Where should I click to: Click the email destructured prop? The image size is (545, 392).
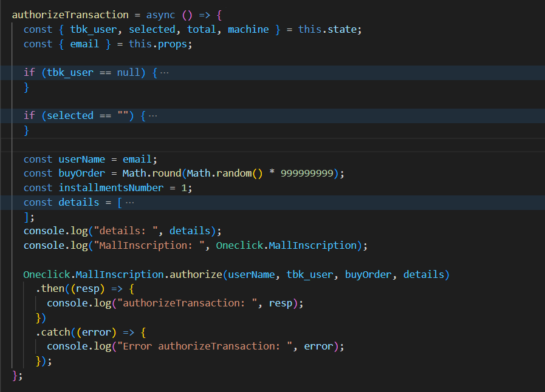click(x=84, y=43)
